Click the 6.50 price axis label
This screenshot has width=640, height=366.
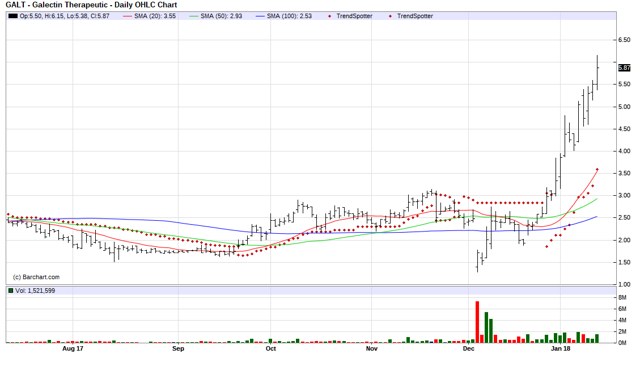click(x=624, y=40)
